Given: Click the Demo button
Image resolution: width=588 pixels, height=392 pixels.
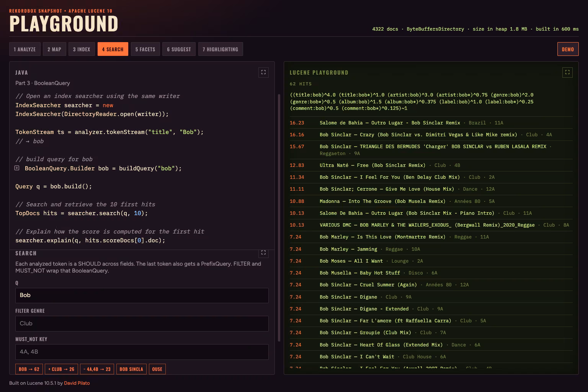Looking at the screenshot, I should tap(568, 49).
